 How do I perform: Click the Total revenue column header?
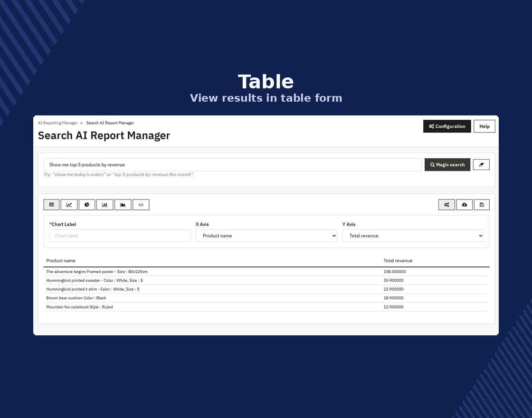398,261
